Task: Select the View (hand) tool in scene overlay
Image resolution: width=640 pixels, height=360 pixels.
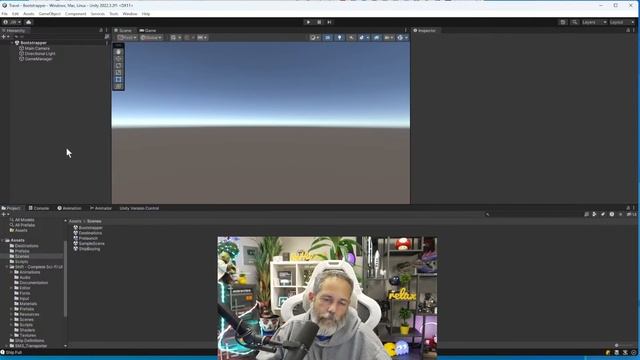Action: tap(118, 52)
